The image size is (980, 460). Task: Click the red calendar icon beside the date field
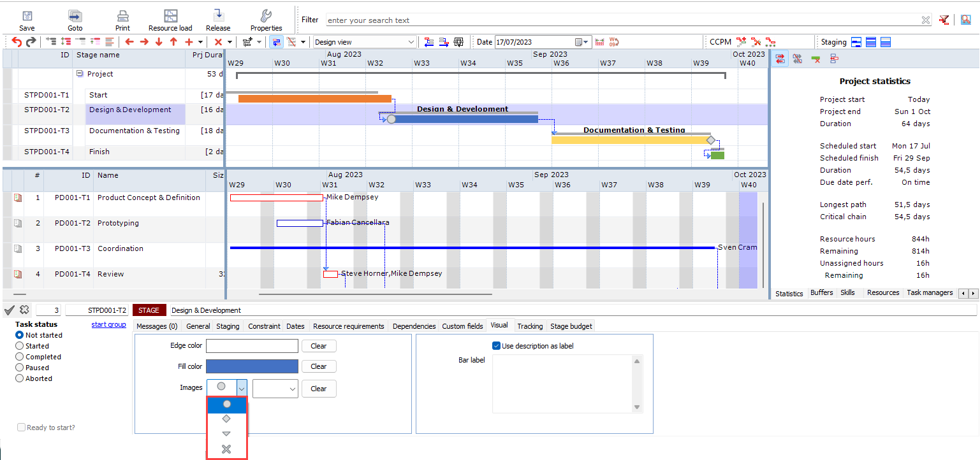coord(599,42)
